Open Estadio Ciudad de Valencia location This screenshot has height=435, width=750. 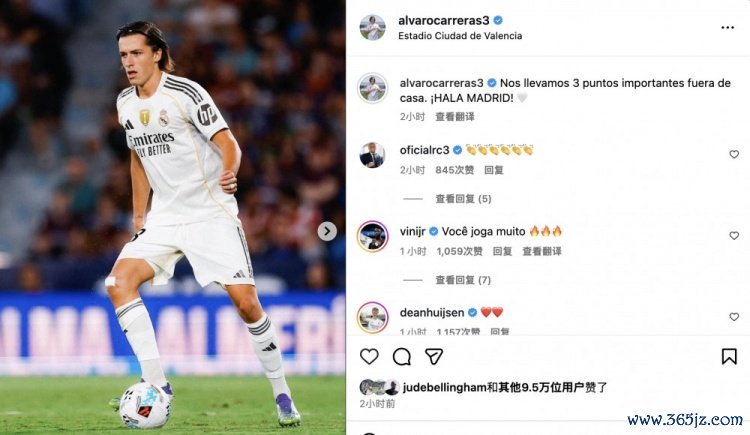[460, 36]
